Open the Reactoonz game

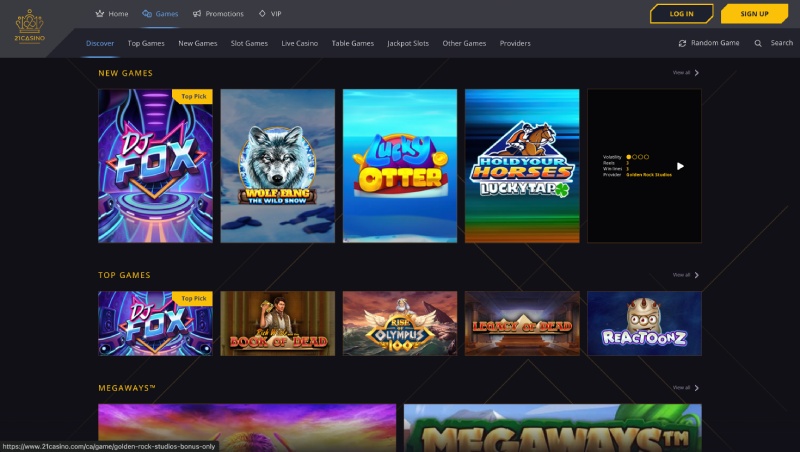[x=644, y=323]
